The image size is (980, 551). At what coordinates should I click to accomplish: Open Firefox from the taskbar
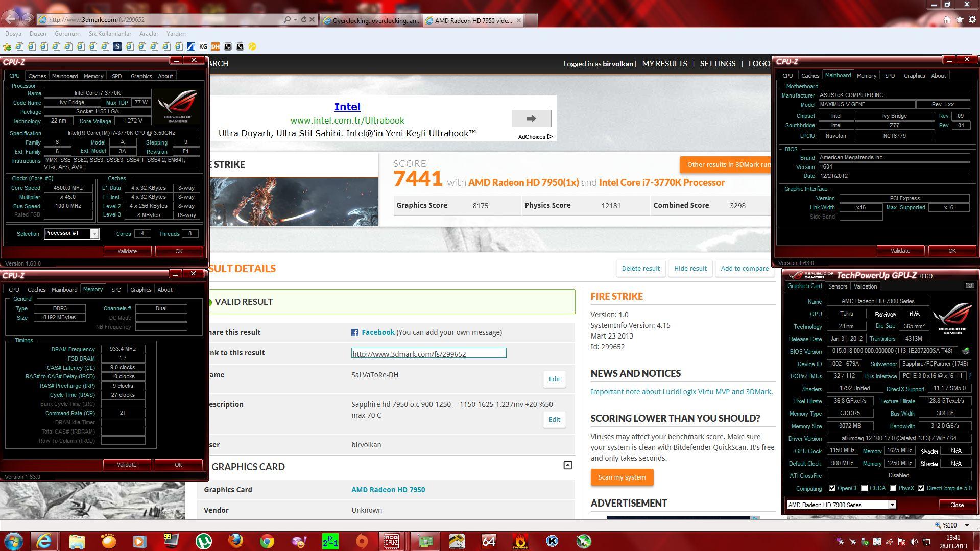235,541
